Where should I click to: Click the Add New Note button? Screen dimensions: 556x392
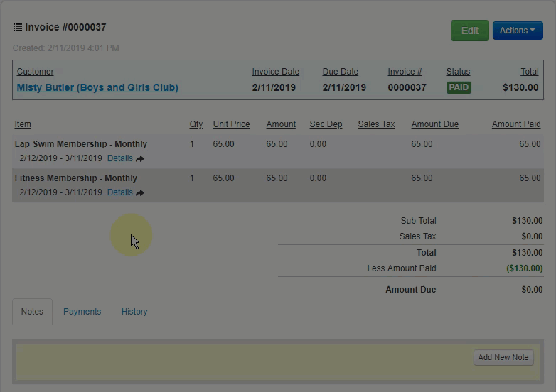tap(503, 357)
